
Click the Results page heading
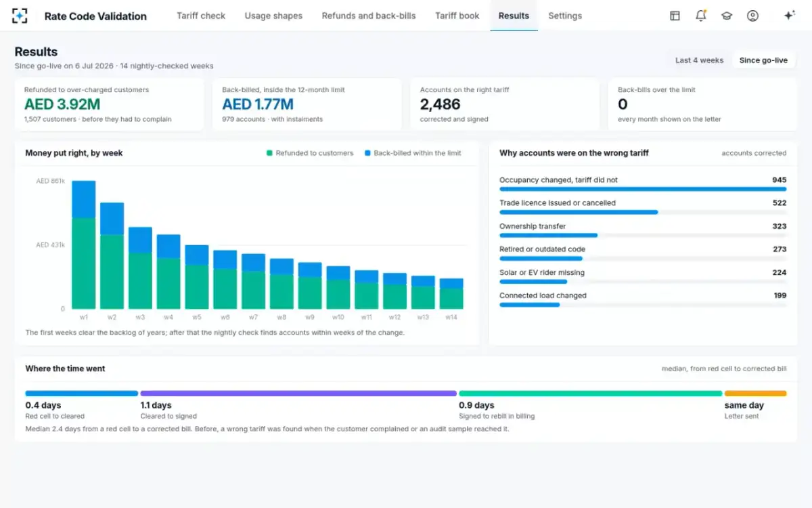tap(36, 51)
